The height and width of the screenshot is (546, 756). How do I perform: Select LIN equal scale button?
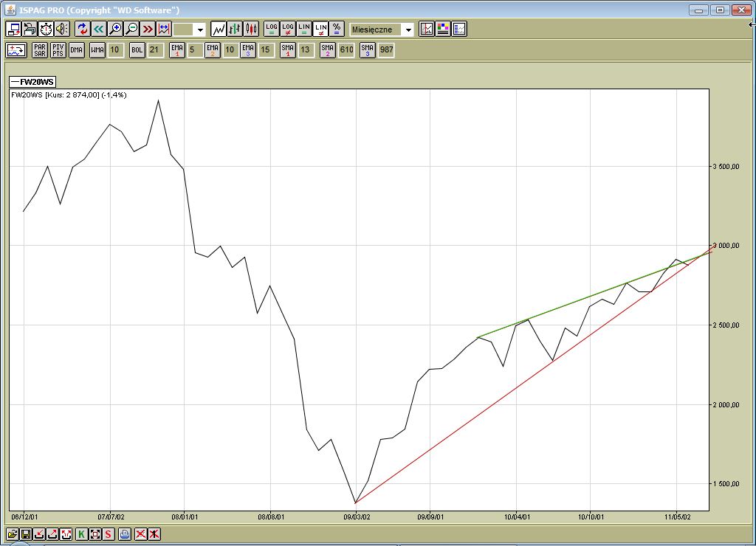point(303,29)
